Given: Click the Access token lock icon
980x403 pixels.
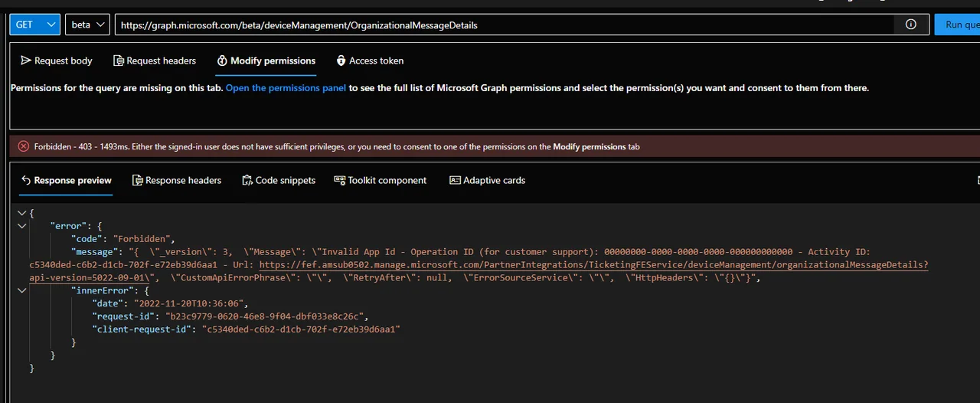Looking at the screenshot, I should click(341, 61).
